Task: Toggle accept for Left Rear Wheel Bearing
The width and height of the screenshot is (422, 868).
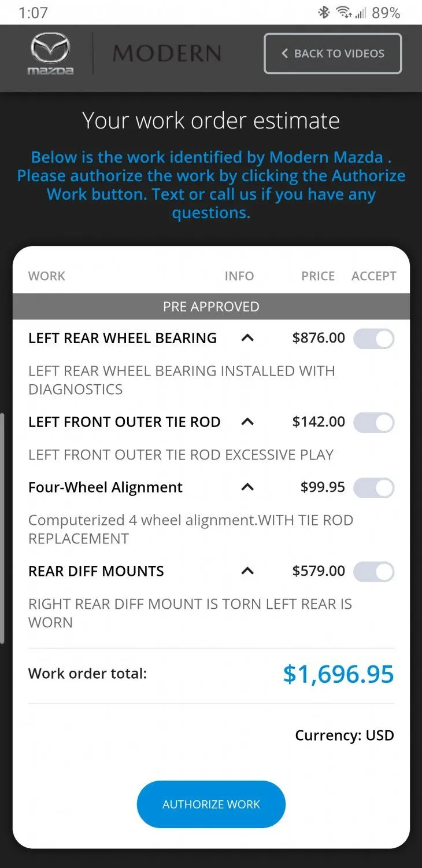Action: [x=374, y=339]
